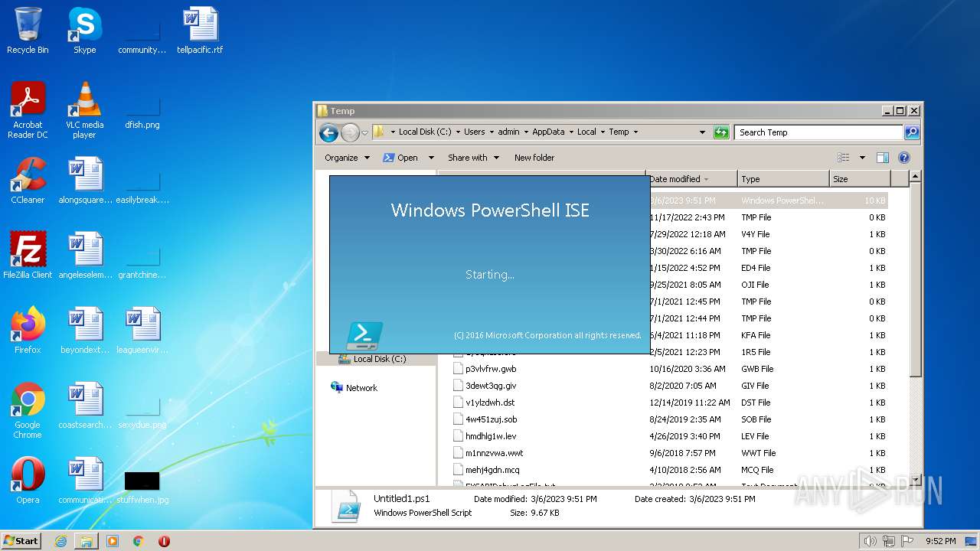The height and width of the screenshot is (551, 980).
Task: Click the Chrome taskbar icon
Action: (139, 541)
